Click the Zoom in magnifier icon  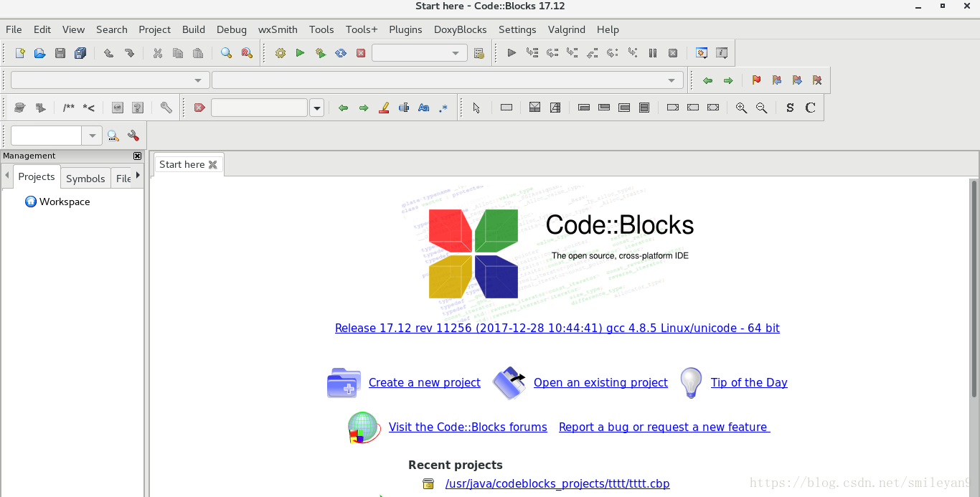741,108
